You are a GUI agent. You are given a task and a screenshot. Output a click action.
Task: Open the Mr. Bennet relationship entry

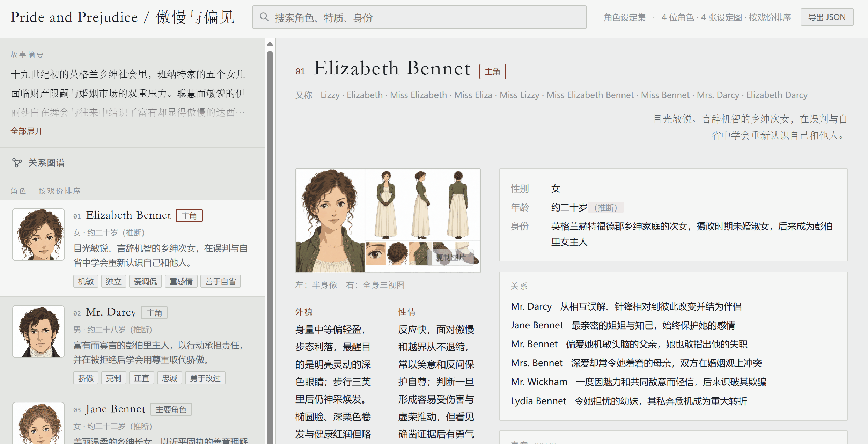point(629,344)
